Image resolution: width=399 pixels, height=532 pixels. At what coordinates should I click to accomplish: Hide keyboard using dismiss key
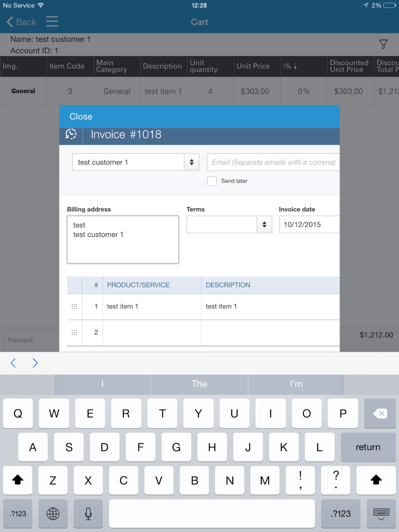click(381, 513)
